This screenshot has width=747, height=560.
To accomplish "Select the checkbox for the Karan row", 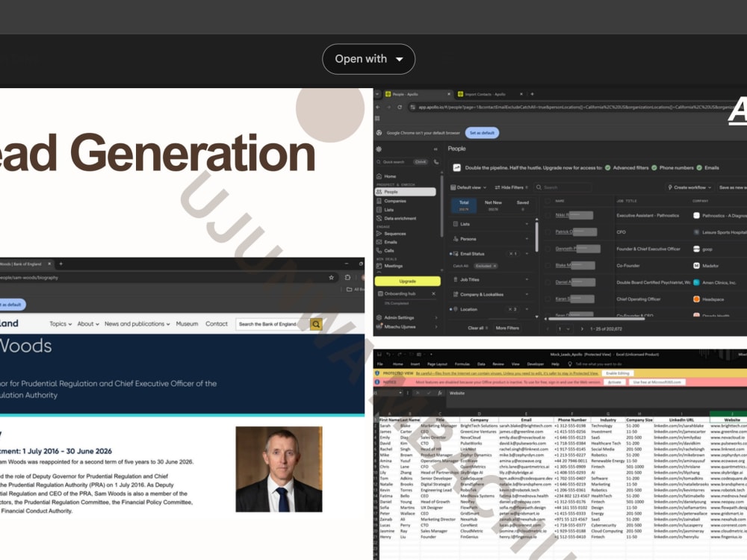I will (x=548, y=299).
